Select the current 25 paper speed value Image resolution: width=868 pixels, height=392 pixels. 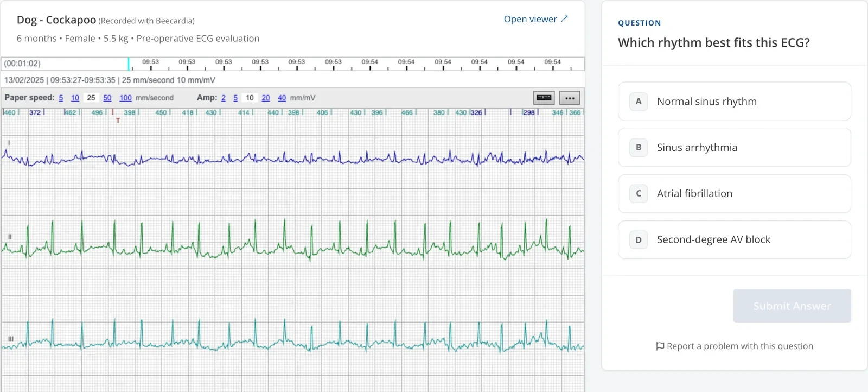pos(91,98)
